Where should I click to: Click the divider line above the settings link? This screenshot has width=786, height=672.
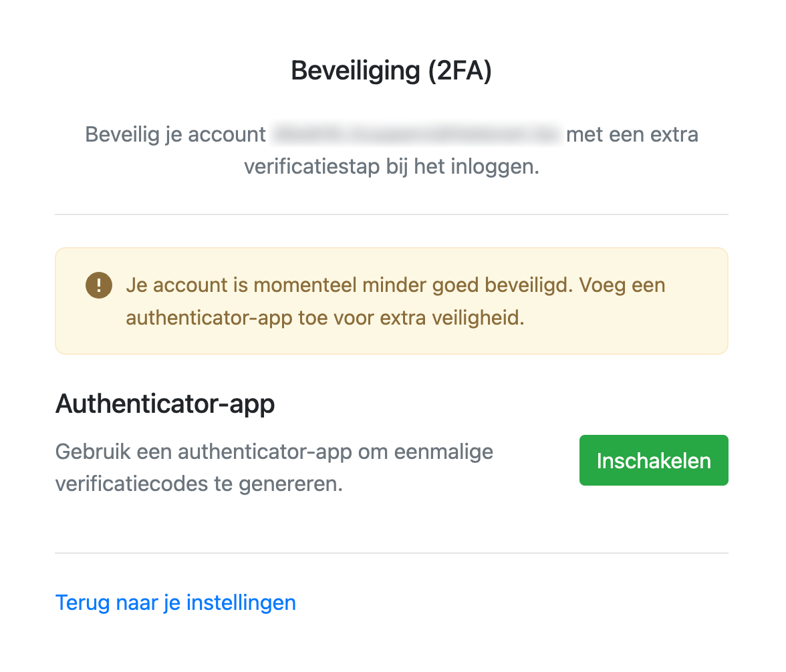391,553
